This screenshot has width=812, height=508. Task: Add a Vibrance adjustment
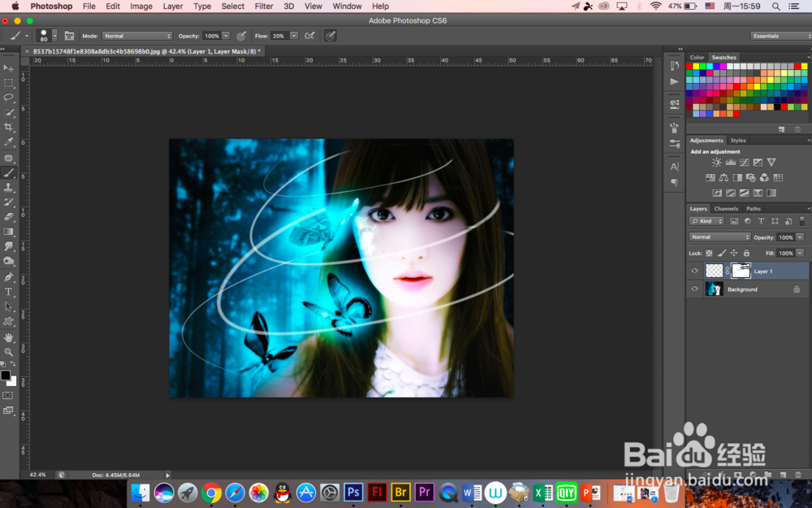(x=771, y=163)
